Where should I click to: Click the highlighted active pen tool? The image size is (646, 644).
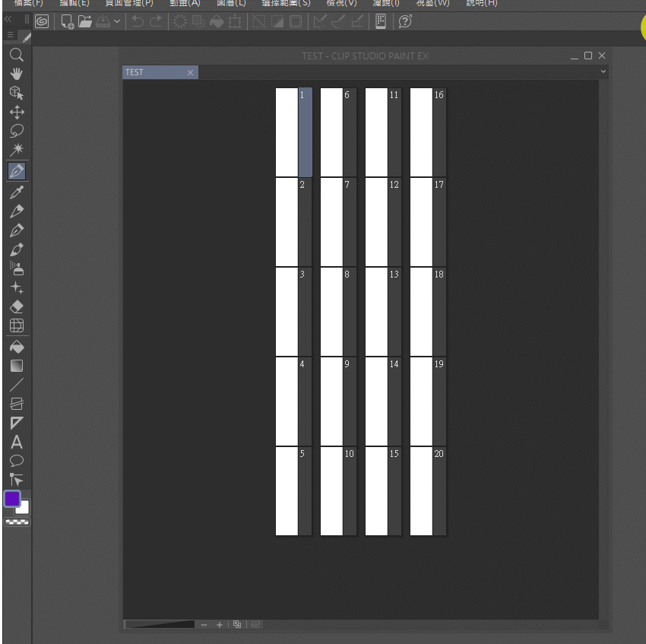coord(17,170)
